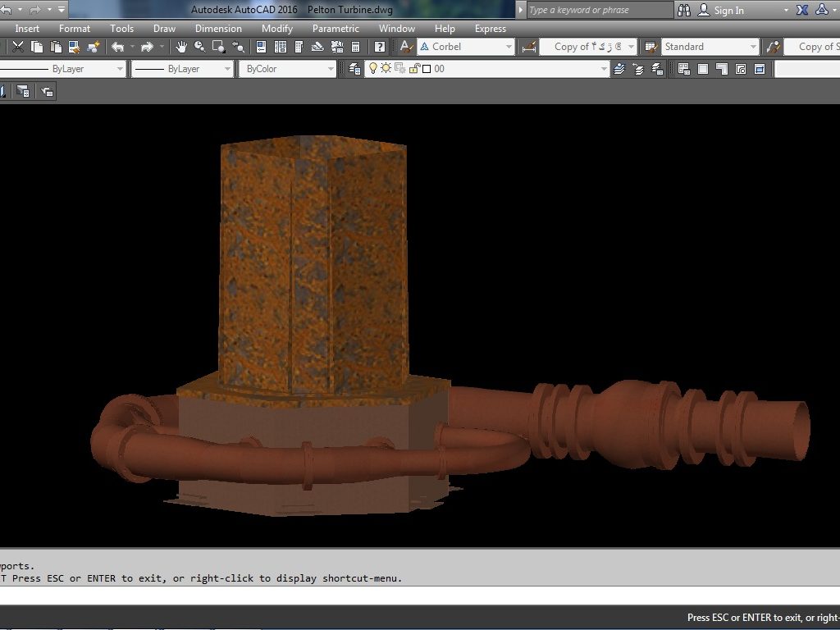Click the Sign In button

[x=728, y=10]
